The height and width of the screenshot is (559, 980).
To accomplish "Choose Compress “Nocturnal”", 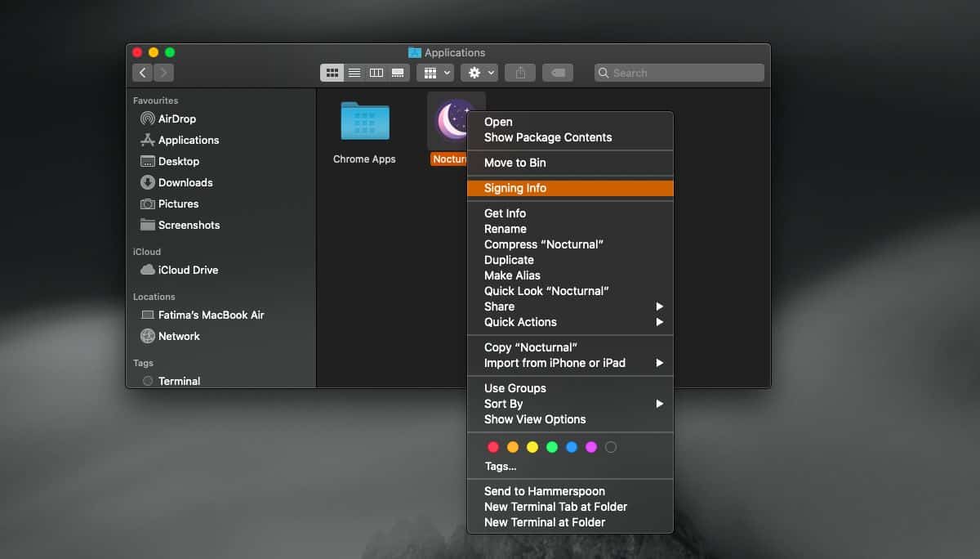I will [570, 244].
